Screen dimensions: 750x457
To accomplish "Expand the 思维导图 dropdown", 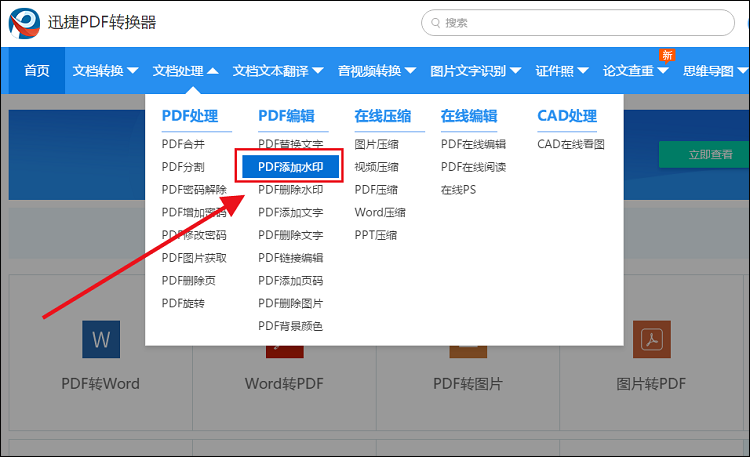I will coord(715,71).
